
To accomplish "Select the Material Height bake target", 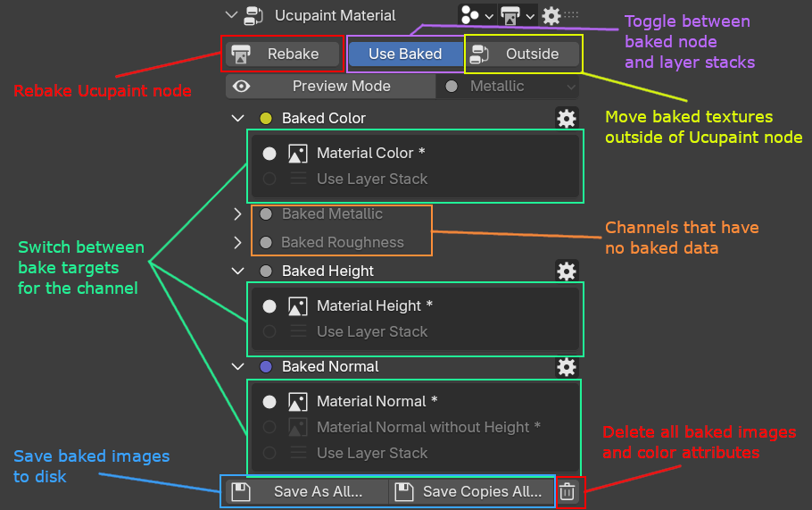I will [269, 306].
